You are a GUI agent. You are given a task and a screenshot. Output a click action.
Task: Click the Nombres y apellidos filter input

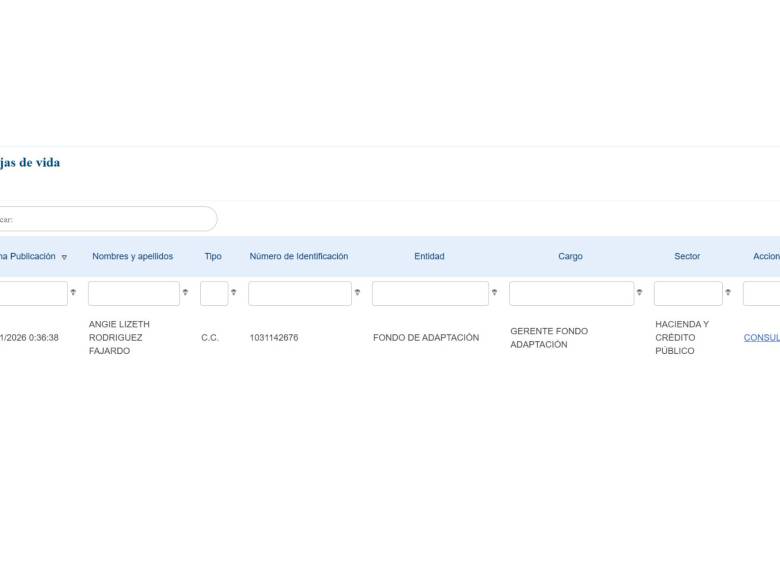(134, 293)
